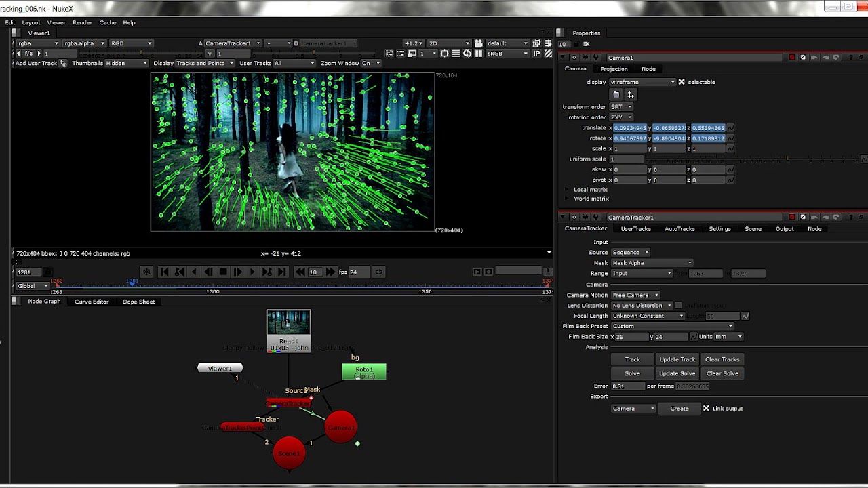
Task: Collapse CameraTracker1 properties panel arrow
Action: coord(563,217)
